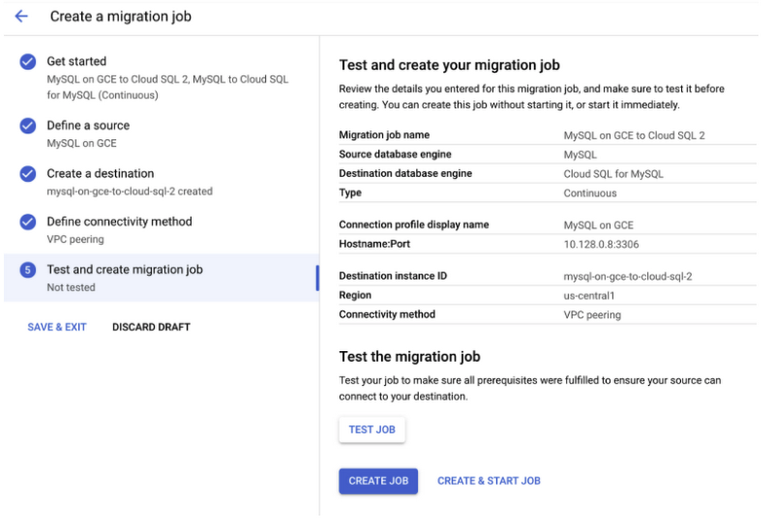773x532 pixels.
Task: Click the Create a destination checkmark icon
Action: click(x=28, y=173)
